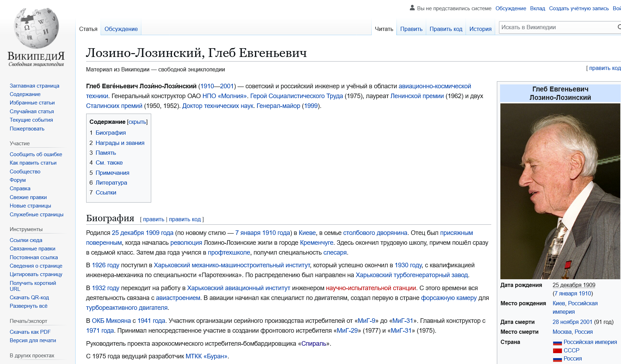Open 'Избранные статьи' sidebar link
Viewport: 621px width, 364px height.
click(x=32, y=103)
